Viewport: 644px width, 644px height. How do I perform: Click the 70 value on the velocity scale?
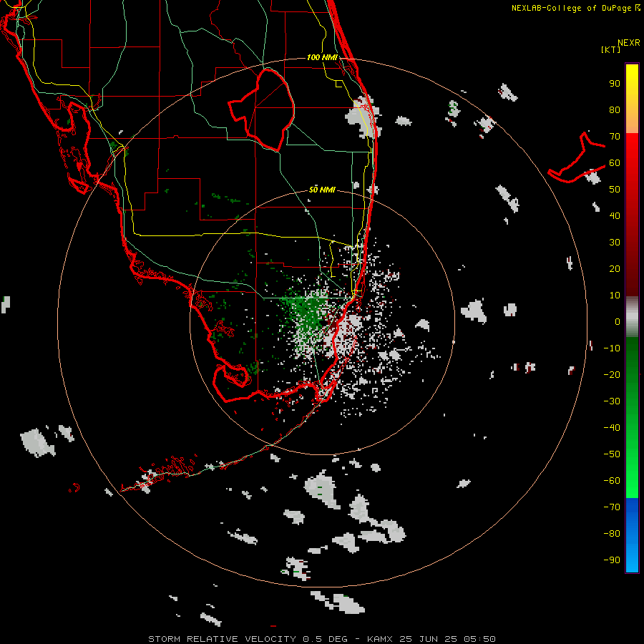tap(615, 137)
